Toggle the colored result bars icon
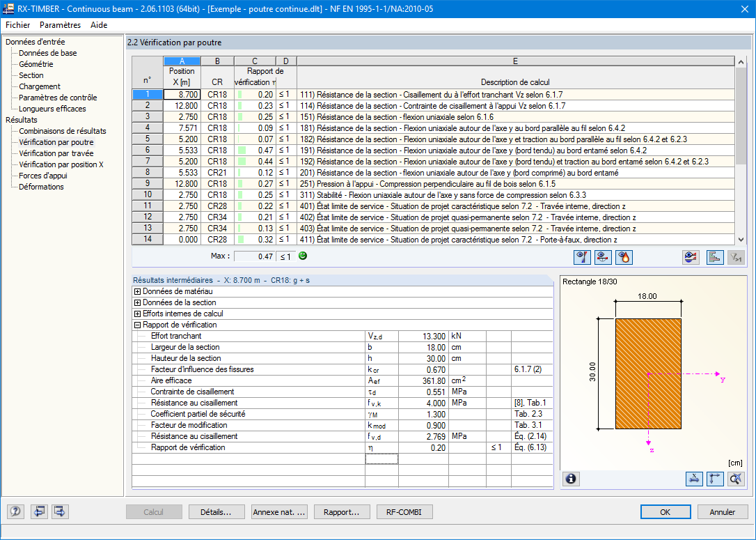Viewport: 756px width, 540px height. point(714,257)
